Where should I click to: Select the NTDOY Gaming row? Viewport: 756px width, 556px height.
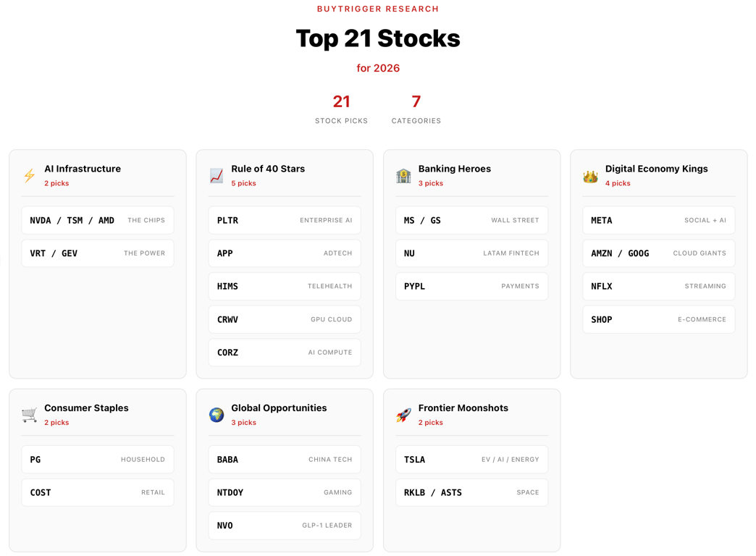tap(285, 492)
